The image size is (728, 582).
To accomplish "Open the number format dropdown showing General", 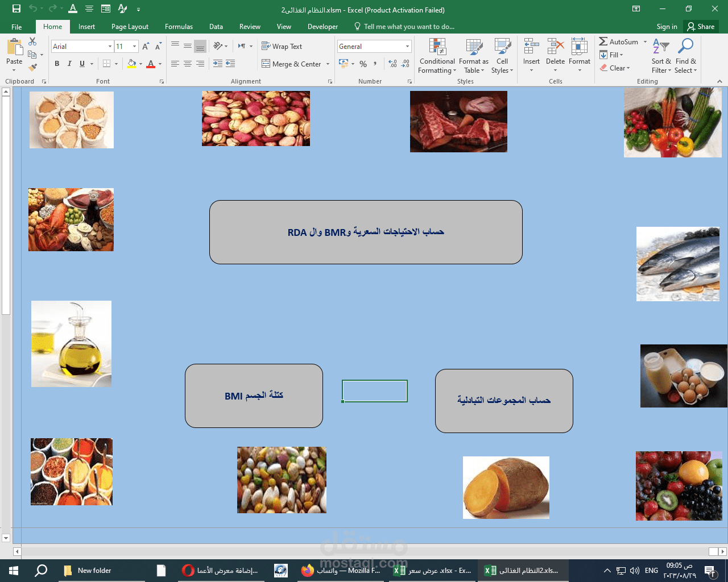I will coord(407,46).
